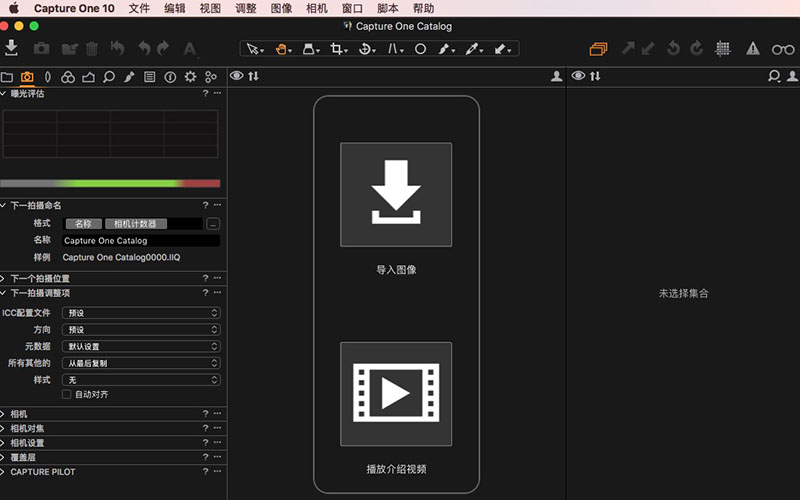Click the Reset adjustments icon
This screenshot has width=800, height=500.
pos(117,48)
